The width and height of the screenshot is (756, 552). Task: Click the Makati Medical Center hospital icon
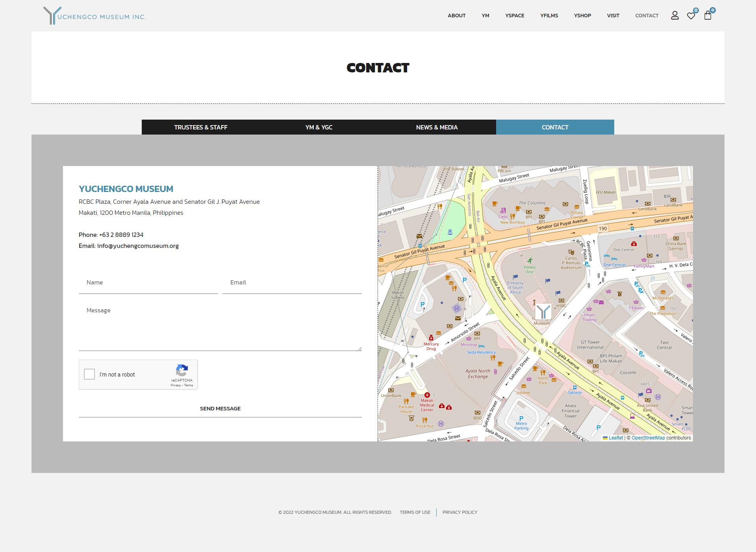[427, 395]
